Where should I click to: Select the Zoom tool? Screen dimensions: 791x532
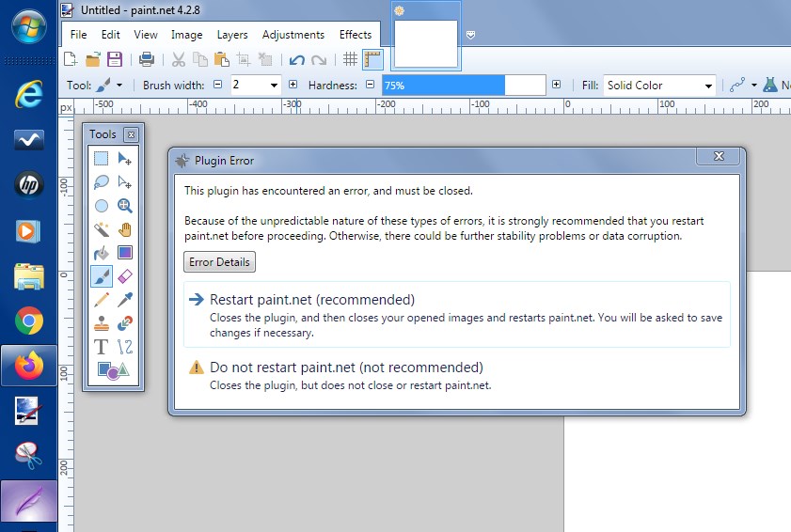124,206
